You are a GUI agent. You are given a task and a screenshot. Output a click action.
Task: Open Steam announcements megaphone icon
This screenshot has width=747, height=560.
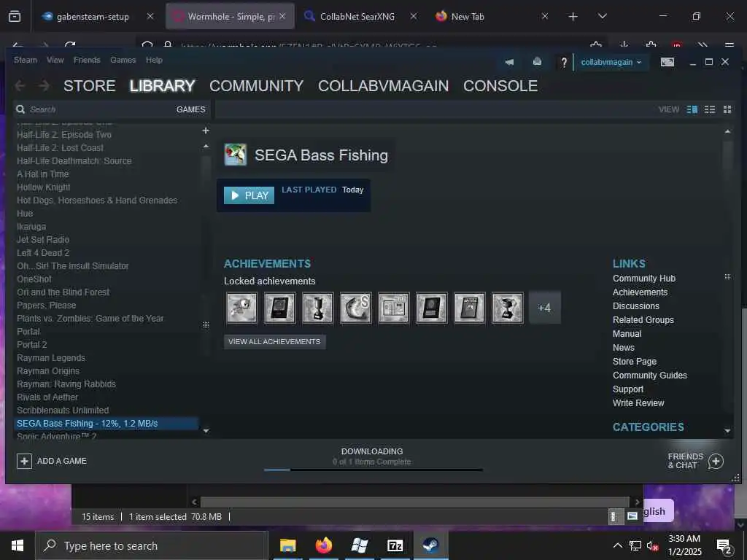click(509, 62)
